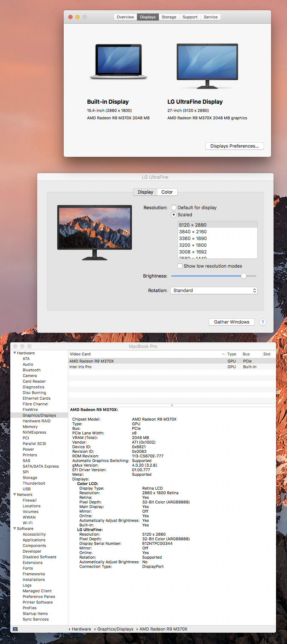This screenshot has width=287, height=644.
Task: Select Memory in the sidebar
Action: (30, 427)
